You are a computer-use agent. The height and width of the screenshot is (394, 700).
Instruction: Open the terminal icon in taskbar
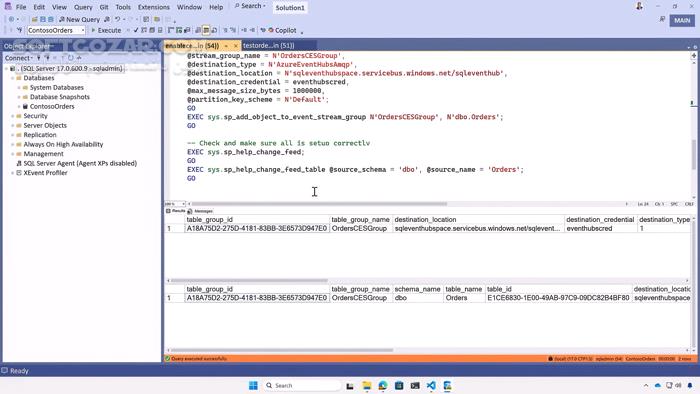[x=415, y=386]
